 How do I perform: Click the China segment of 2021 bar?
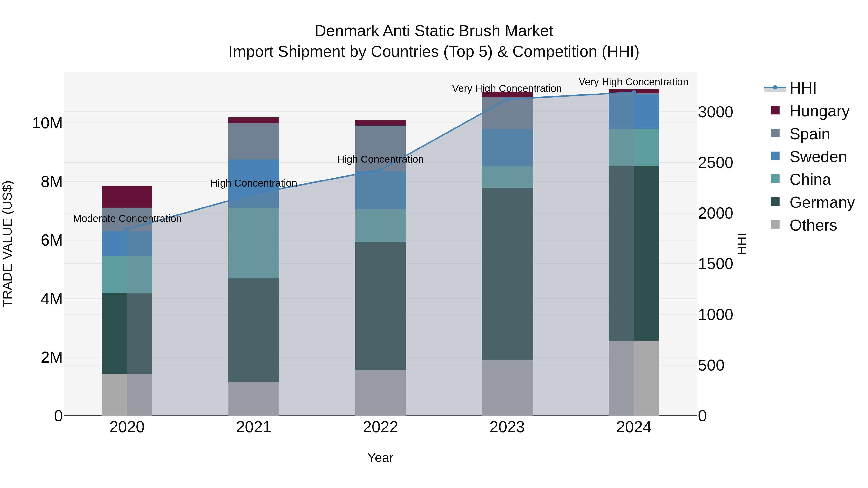pos(254,243)
